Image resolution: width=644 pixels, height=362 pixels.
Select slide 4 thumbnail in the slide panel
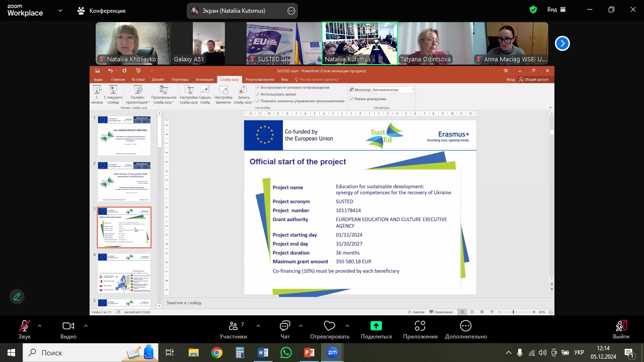tap(124, 273)
